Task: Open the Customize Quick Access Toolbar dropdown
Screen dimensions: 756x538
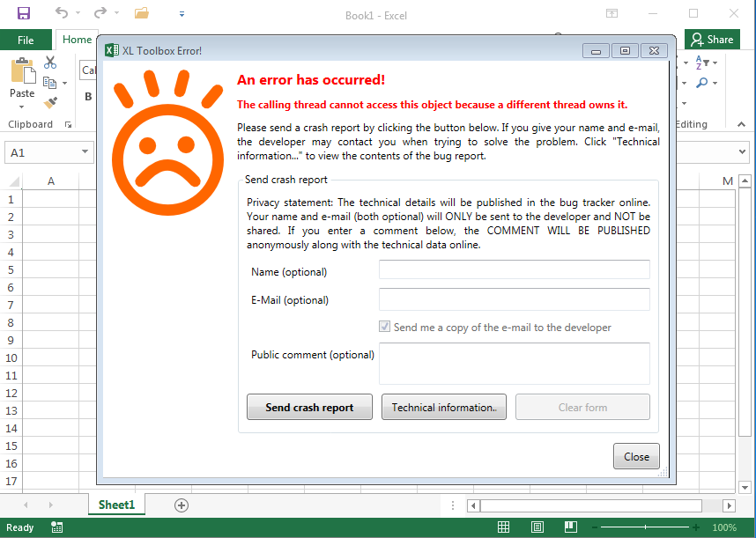Action: point(182,14)
